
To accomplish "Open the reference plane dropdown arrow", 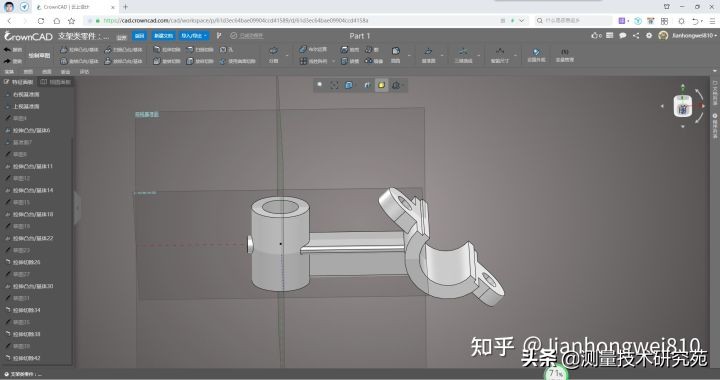I will click(x=442, y=56).
